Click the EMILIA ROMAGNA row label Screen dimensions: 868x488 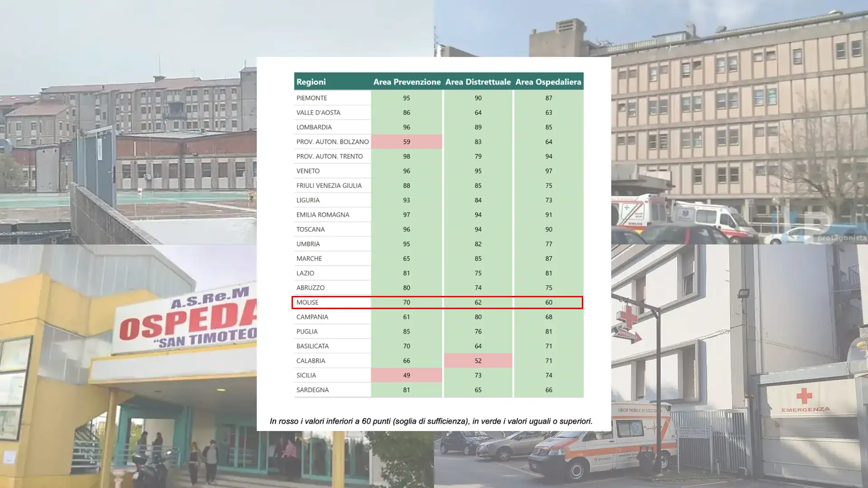[323, 215]
